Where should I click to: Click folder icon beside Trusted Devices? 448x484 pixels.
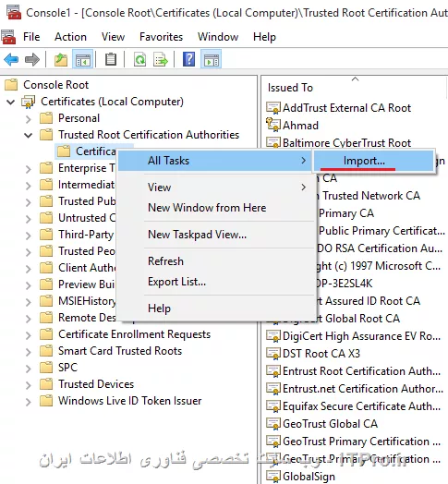coord(46,384)
